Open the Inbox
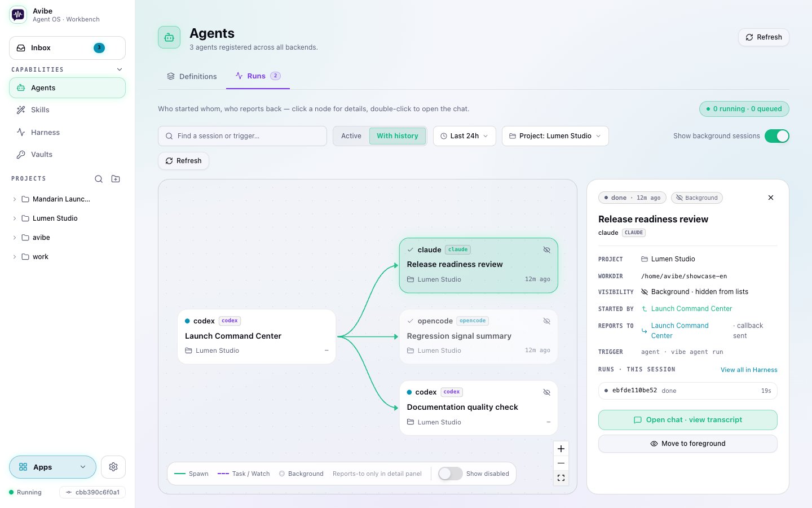812x508 pixels. [x=67, y=48]
